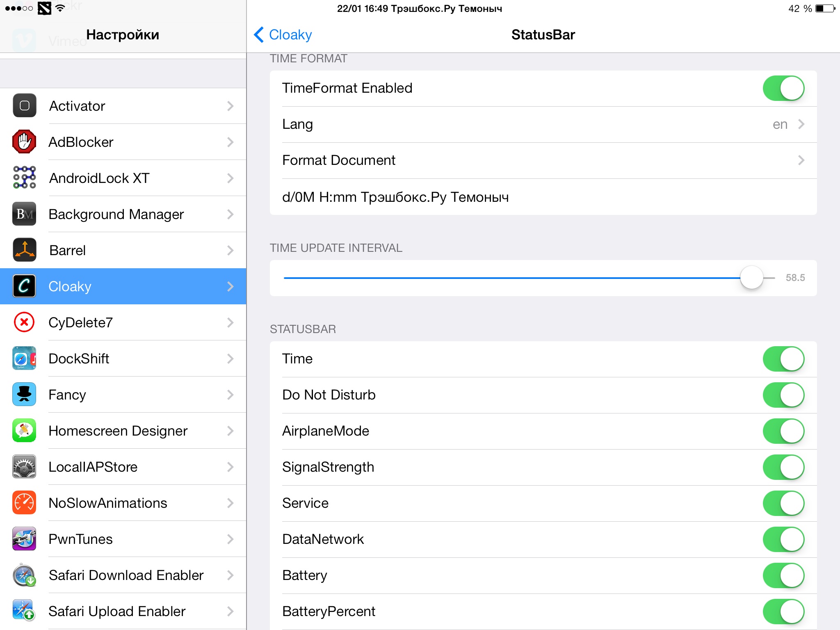Tap the Fancy top-hat icon

pos(24,394)
